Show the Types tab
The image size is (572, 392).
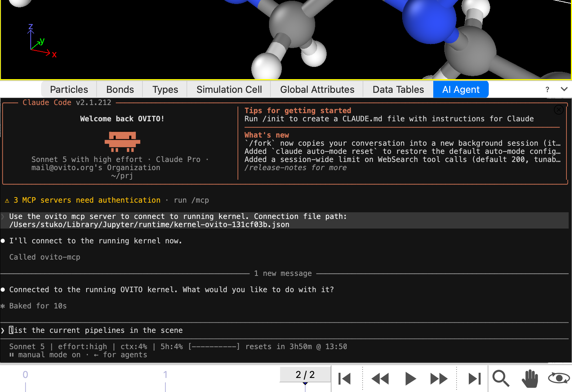[165, 89]
